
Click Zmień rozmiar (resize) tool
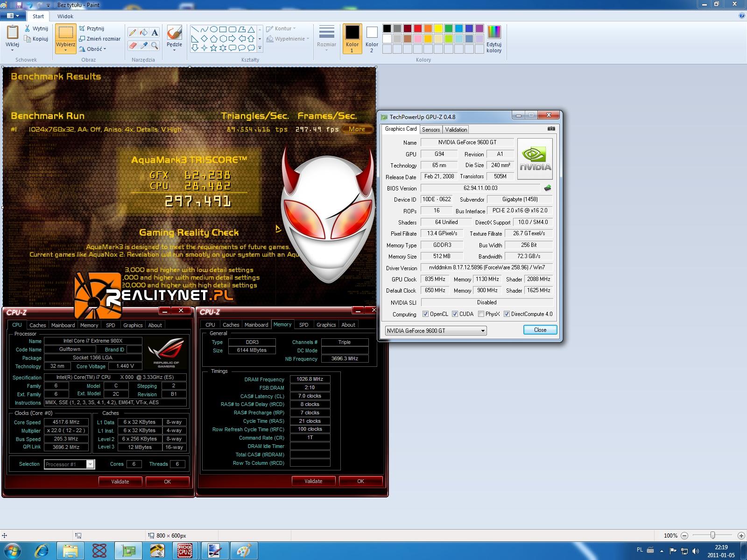click(100, 39)
